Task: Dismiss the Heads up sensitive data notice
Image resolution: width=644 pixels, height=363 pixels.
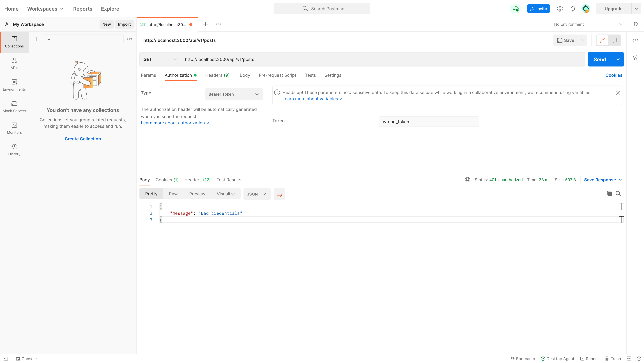Action: pos(618,93)
